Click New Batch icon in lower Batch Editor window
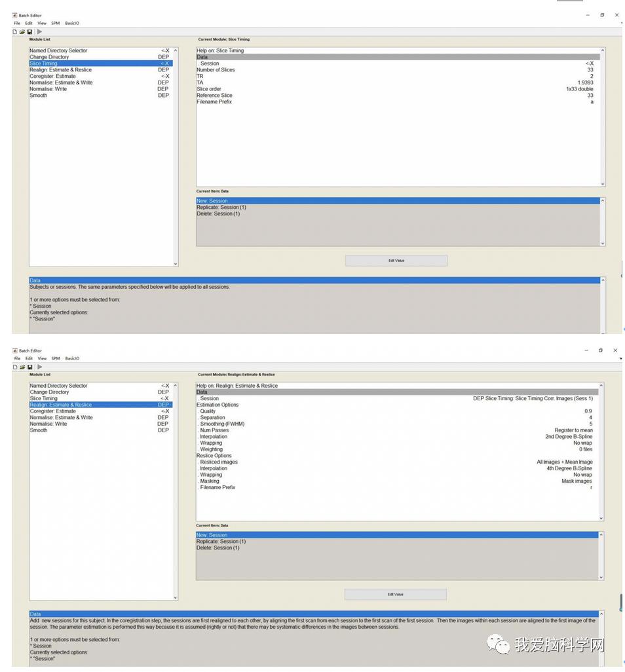Screen dimensions: 625x672 pyautogui.click(x=15, y=367)
